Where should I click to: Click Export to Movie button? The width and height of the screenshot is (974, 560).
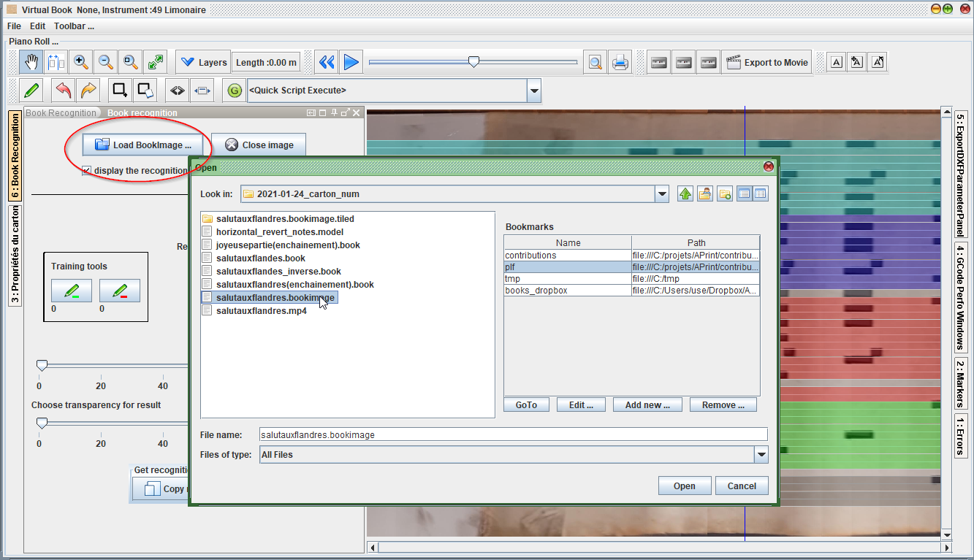pyautogui.click(x=766, y=62)
